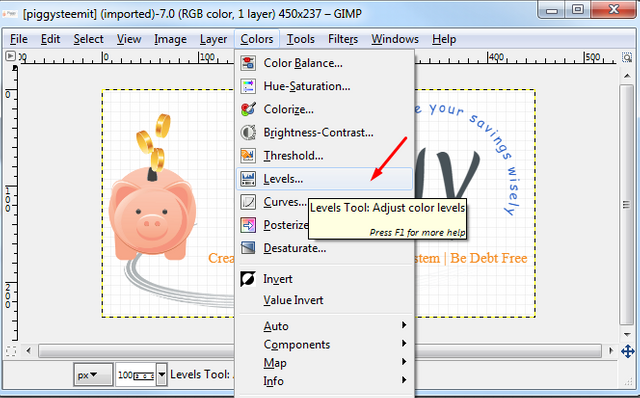Click the Desaturate icon
640x398 pixels.
pyautogui.click(x=248, y=248)
